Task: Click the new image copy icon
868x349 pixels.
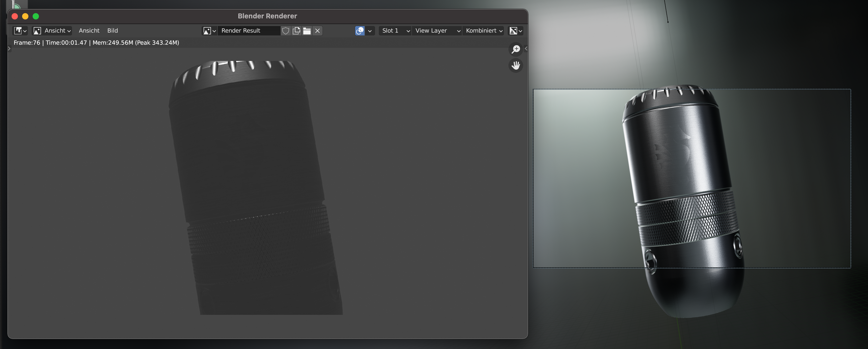Action: [296, 31]
